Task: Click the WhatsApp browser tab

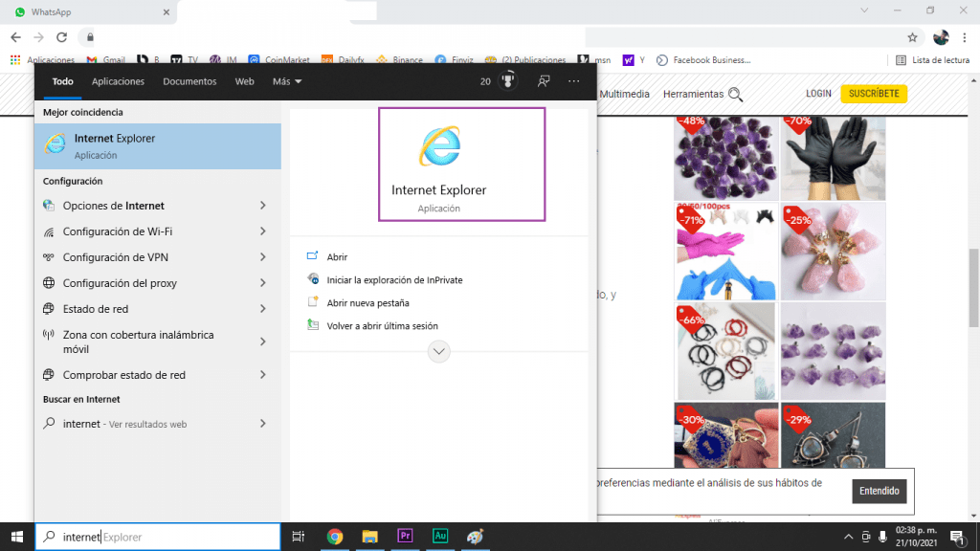Action: (88, 11)
